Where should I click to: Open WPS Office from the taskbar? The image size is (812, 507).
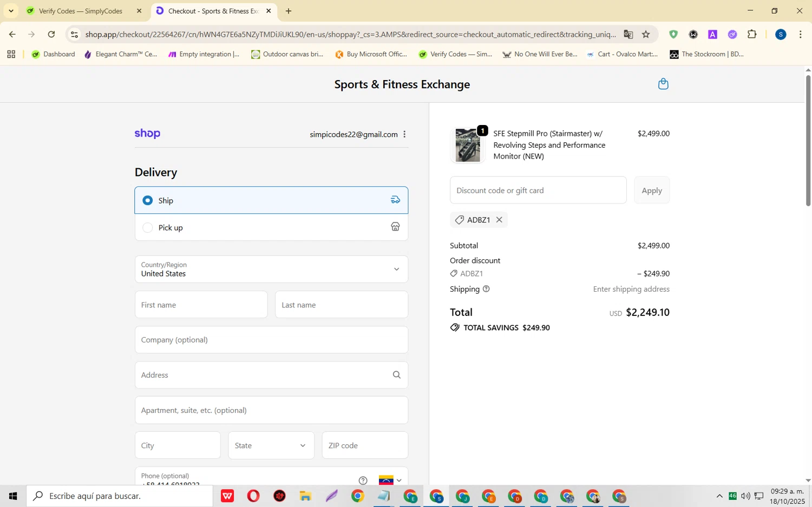(x=227, y=496)
